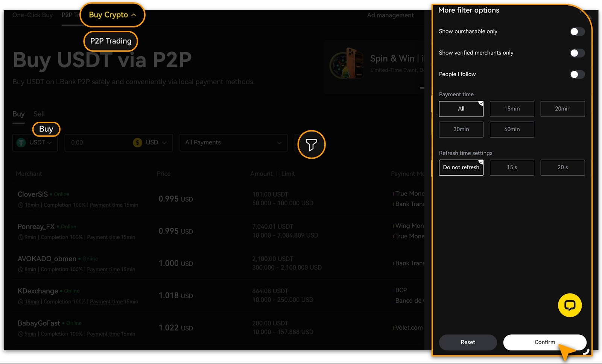Viewport: 602px width, 364px height.
Task: Click the clock icon under KDexchange
Action: (21, 302)
